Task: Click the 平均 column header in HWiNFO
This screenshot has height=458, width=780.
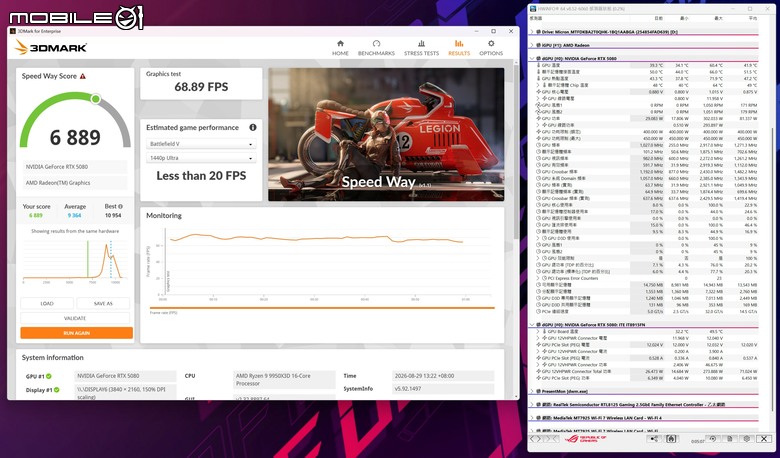Action: click(x=753, y=18)
